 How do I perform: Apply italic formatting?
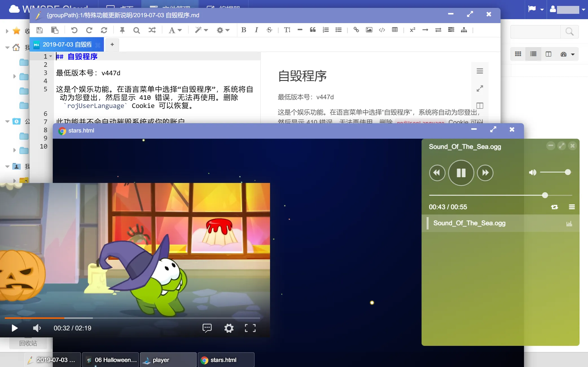tap(256, 30)
